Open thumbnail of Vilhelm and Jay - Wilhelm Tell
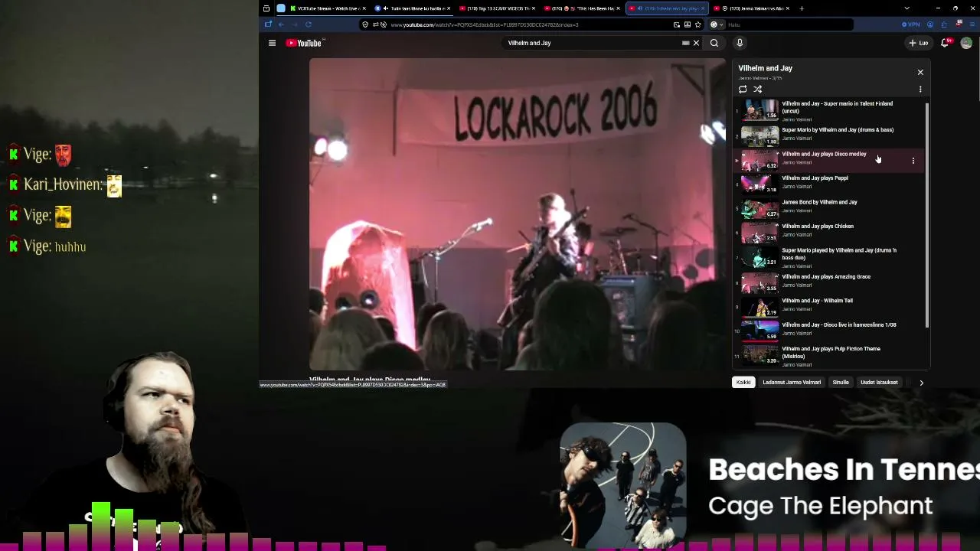The image size is (980, 551). click(759, 308)
